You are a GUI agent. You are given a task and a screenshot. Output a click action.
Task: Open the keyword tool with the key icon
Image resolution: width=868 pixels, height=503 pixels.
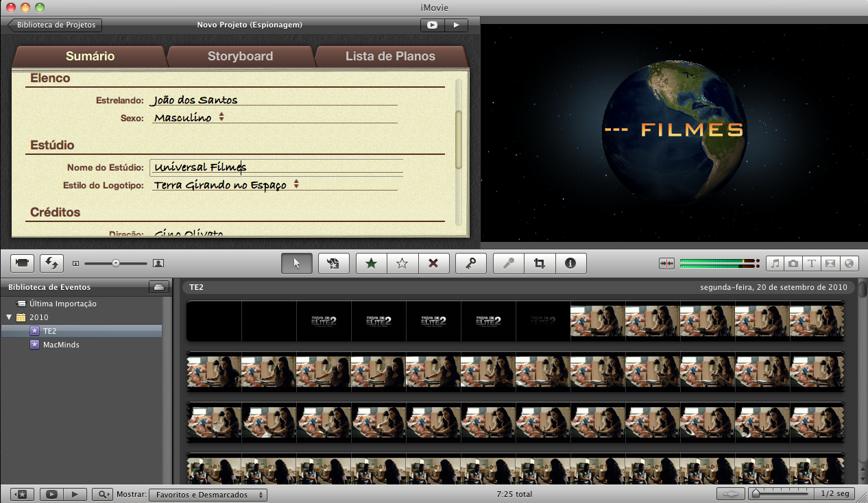[x=471, y=263]
